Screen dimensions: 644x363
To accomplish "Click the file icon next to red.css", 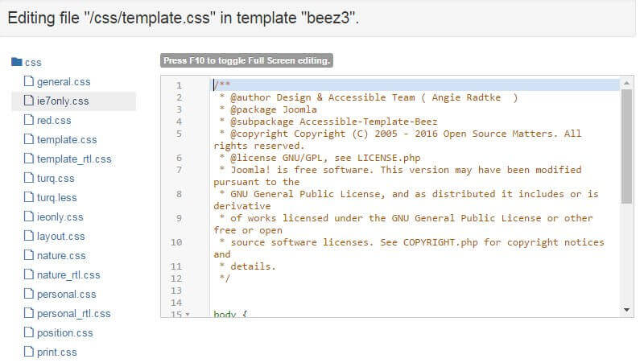I will (x=29, y=120).
